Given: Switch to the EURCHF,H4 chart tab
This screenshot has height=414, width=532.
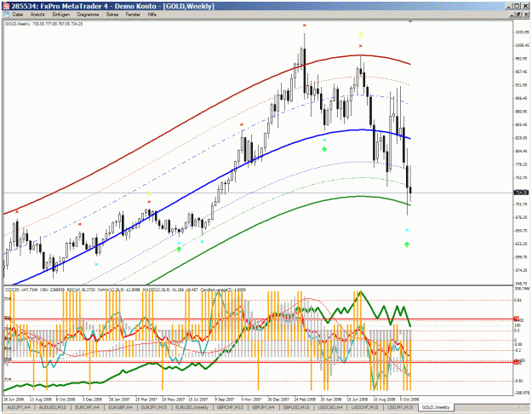Looking at the screenshot, I should click(87, 407).
